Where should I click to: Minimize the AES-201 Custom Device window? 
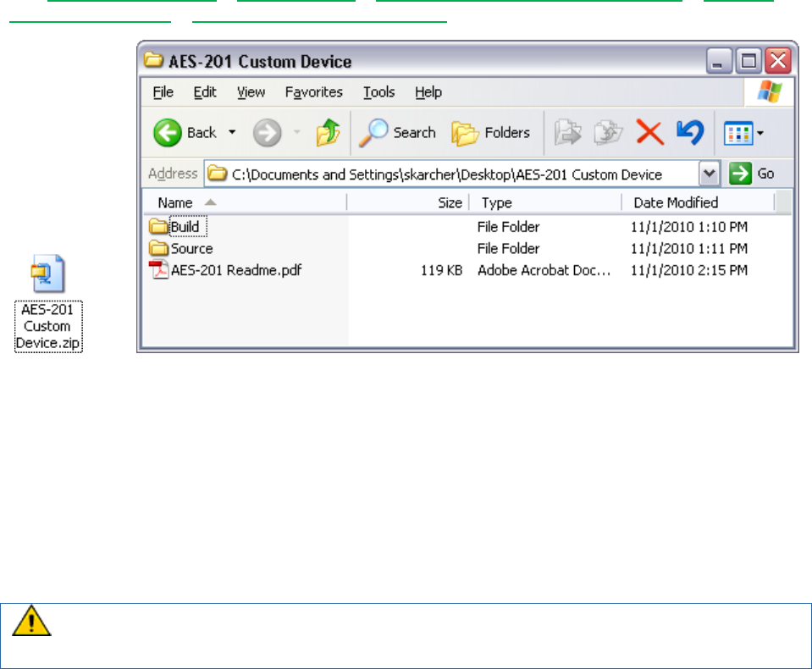[x=719, y=61]
